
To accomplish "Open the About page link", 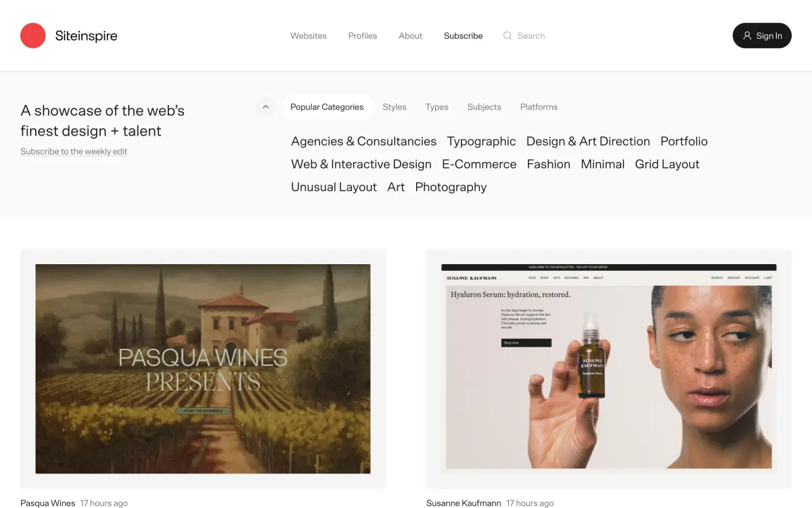I will coord(411,36).
